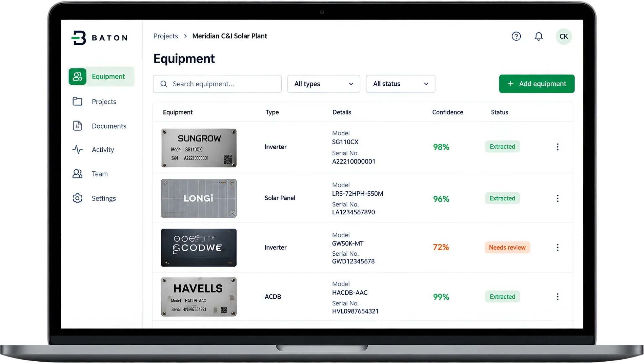The height and width of the screenshot is (363, 644).
Task: Open the Team sidebar label
Action: pos(100,174)
